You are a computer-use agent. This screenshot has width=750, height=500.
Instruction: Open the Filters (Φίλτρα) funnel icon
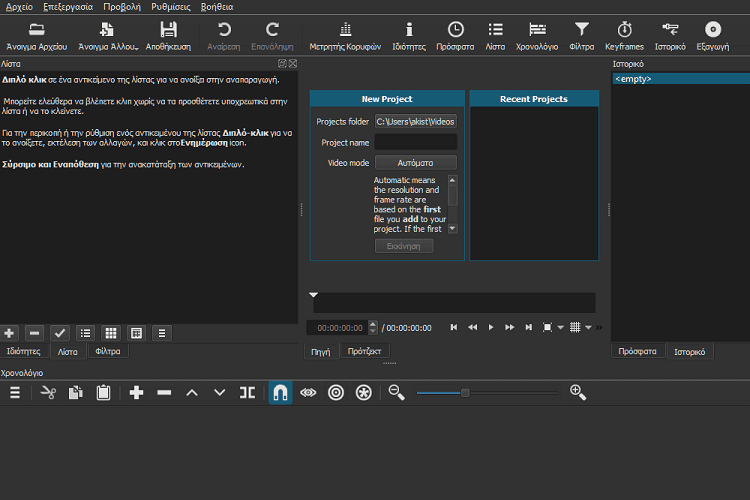click(581, 30)
